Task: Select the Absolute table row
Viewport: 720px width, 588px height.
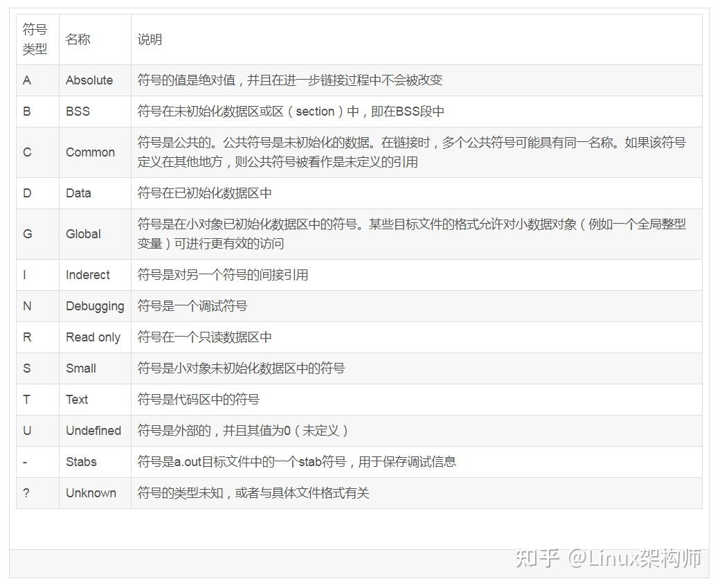Action: click(x=277, y=80)
